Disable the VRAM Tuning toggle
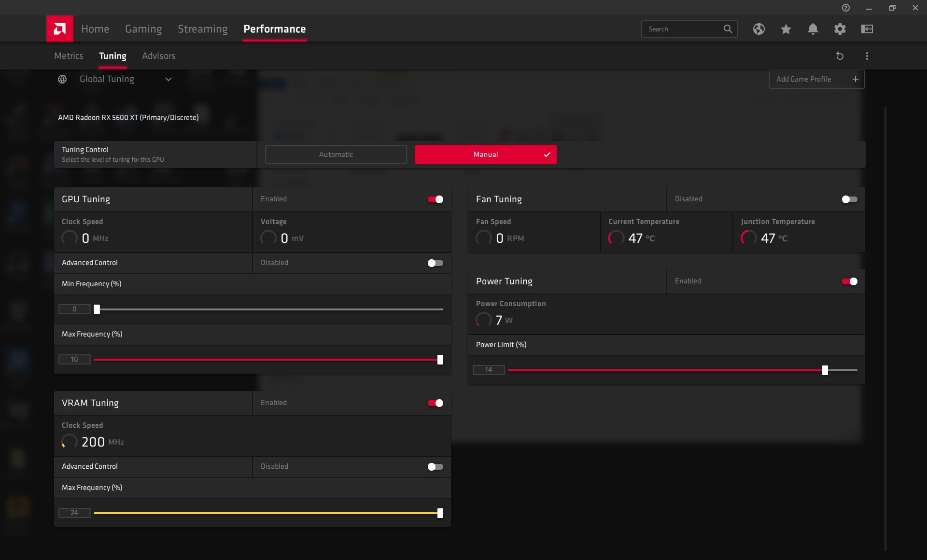927x560 pixels. 435,403
